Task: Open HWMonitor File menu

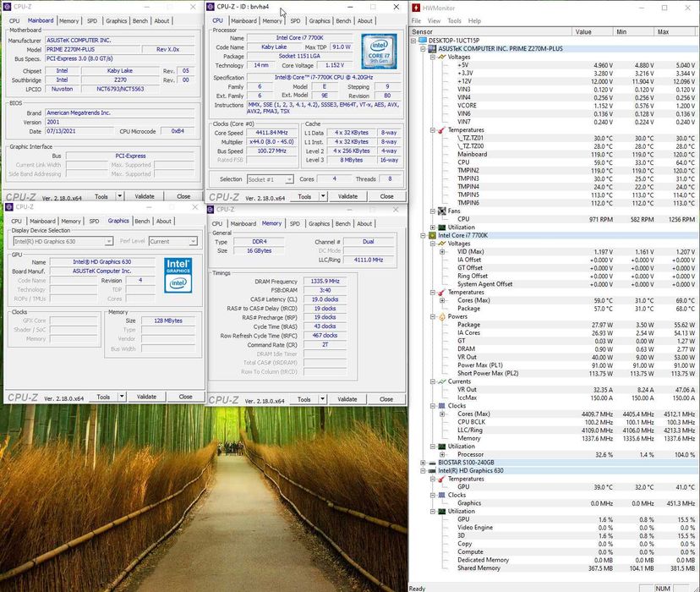Action: point(416,20)
